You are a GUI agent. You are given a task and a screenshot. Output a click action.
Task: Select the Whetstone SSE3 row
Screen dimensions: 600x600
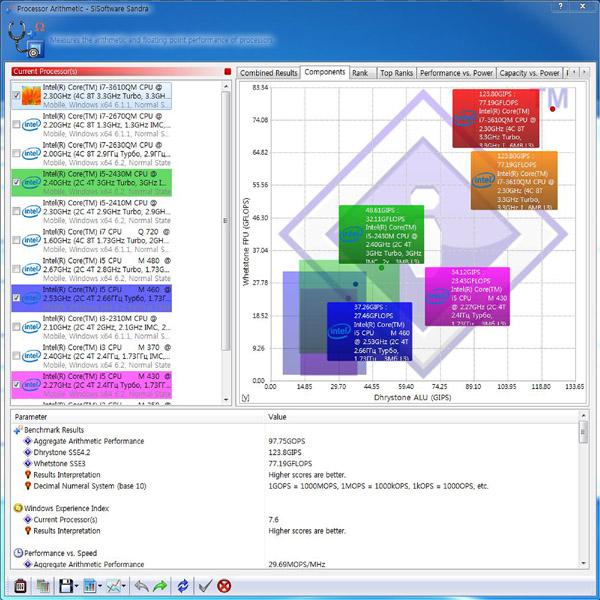[295, 463]
